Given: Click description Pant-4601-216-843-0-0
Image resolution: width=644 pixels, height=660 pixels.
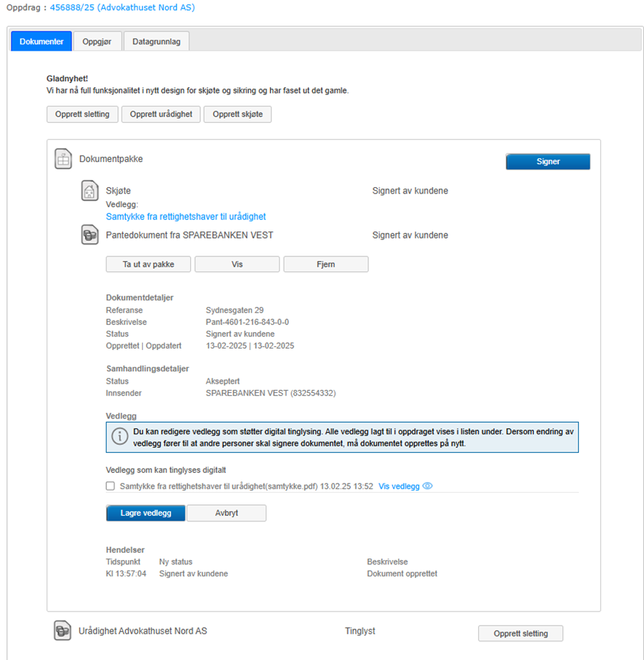Looking at the screenshot, I should pos(247,322).
